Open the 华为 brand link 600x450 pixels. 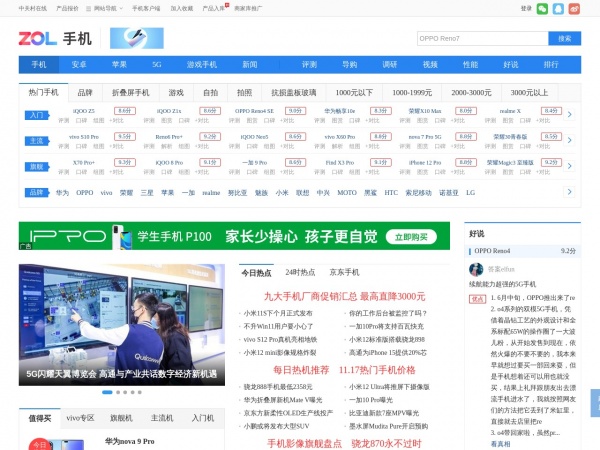pos(62,192)
